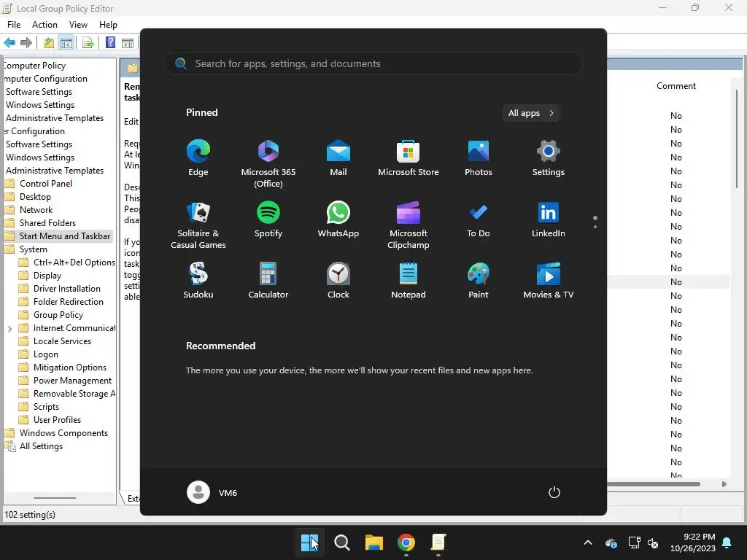Open Solitaire & Casual Games
The width and height of the screenshot is (747, 560).
click(198, 225)
